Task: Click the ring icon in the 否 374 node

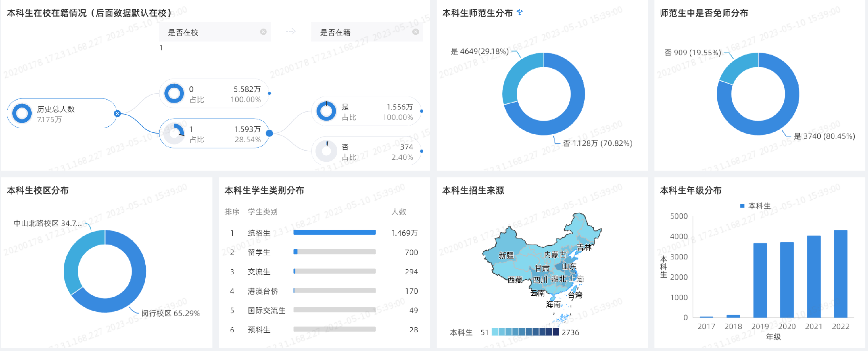Action: click(x=326, y=151)
